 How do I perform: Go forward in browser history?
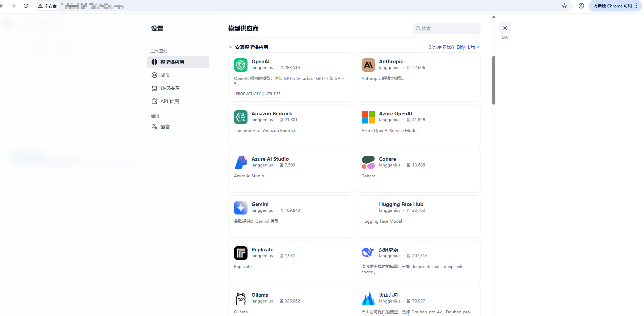[x=14, y=6]
